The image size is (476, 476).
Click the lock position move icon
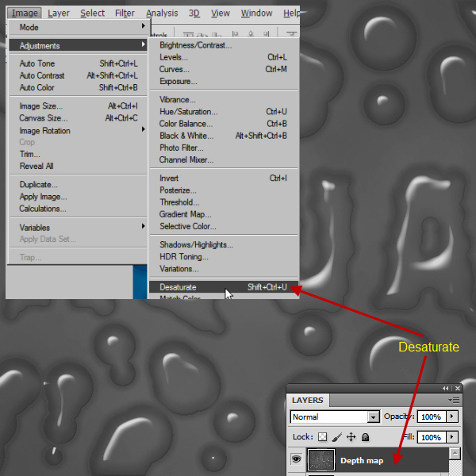click(351, 437)
